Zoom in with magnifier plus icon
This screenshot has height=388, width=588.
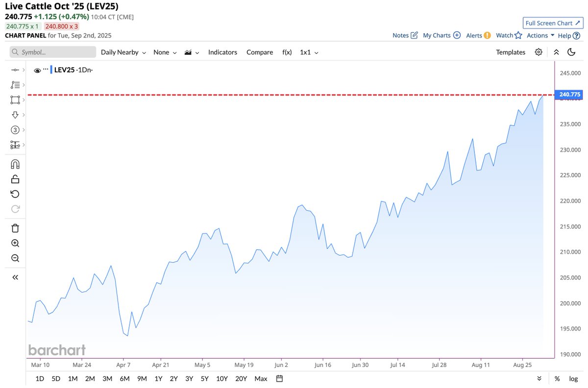click(15, 243)
